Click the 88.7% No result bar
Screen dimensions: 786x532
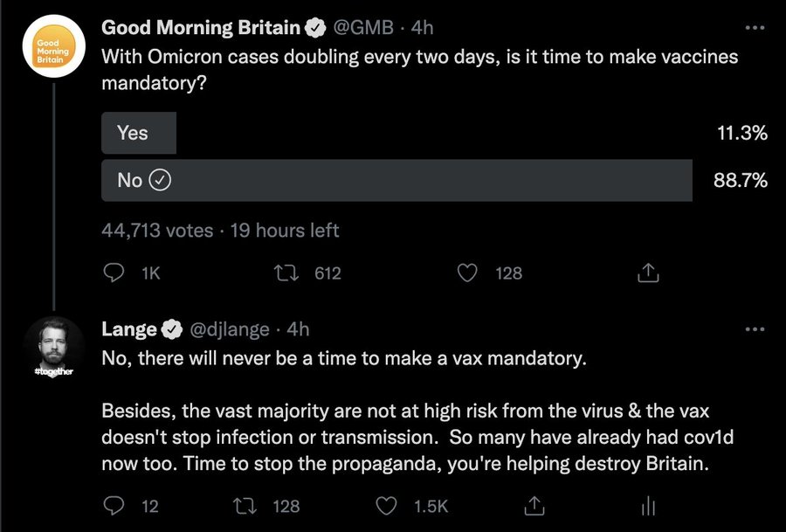pos(397,181)
